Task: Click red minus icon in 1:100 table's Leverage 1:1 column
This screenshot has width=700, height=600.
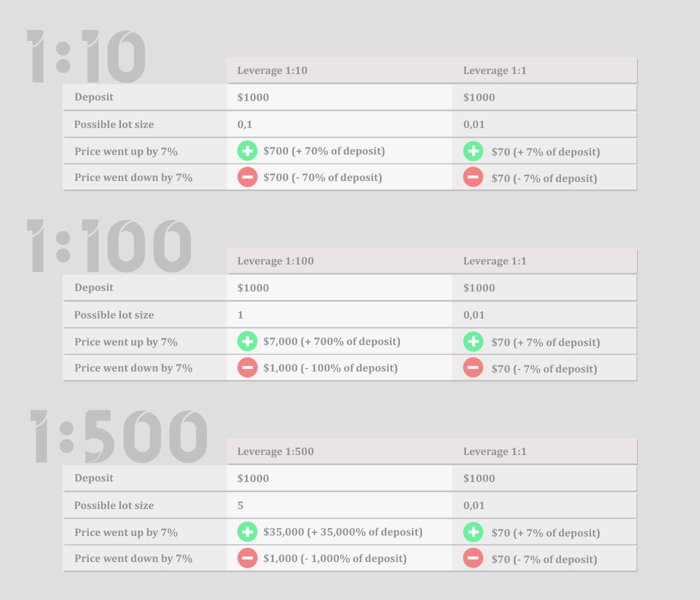Action: (x=473, y=367)
